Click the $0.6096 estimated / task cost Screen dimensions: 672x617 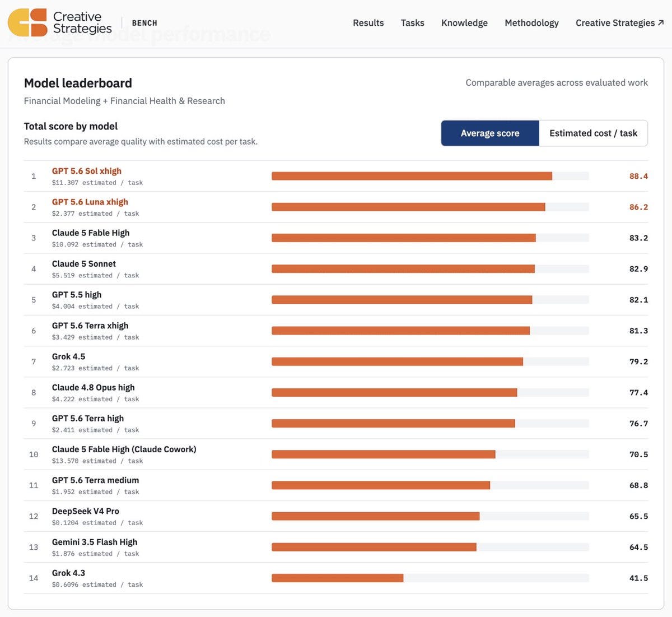(97, 584)
